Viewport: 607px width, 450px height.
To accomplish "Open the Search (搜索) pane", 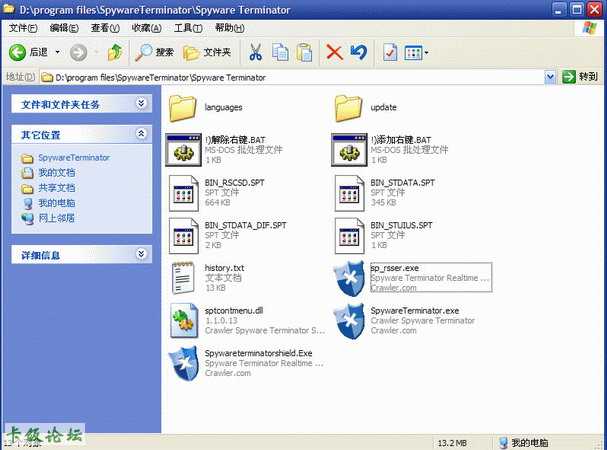I will (155, 52).
